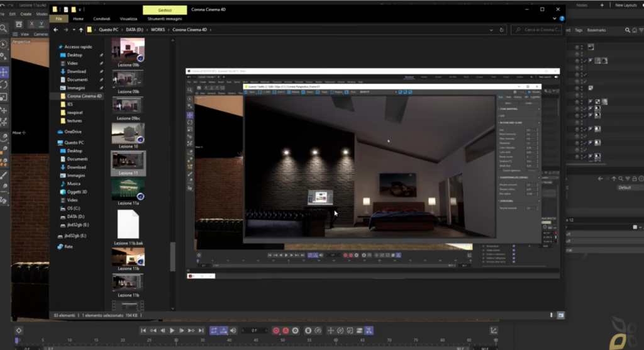
Task: Select the Scale tool in Cinema 4D's left toolbar
Action: 4,97
